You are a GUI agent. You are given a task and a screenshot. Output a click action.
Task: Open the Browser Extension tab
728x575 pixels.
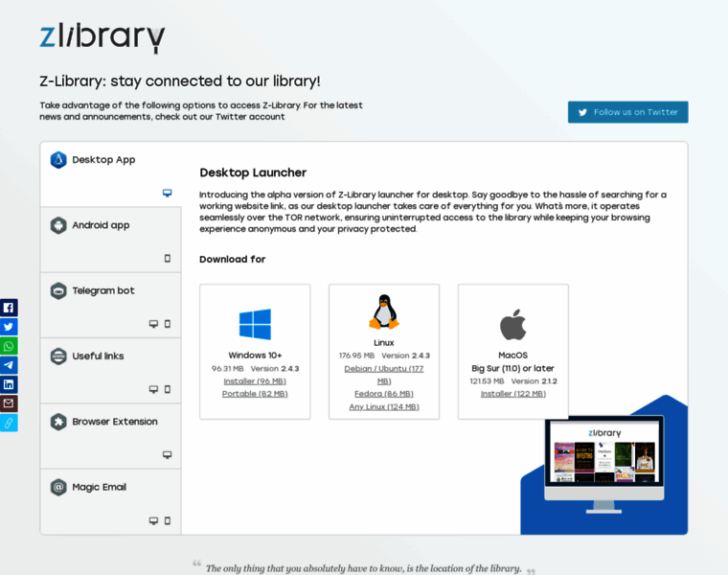pyautogui.click(x=110, y=436)
